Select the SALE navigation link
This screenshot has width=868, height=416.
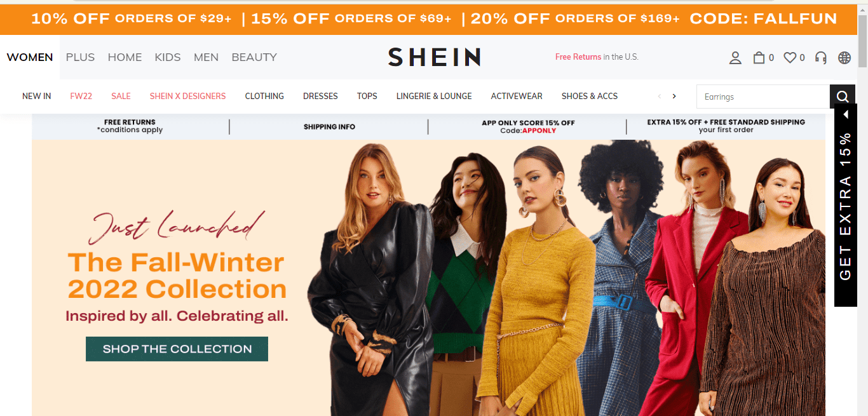[121, 97]
